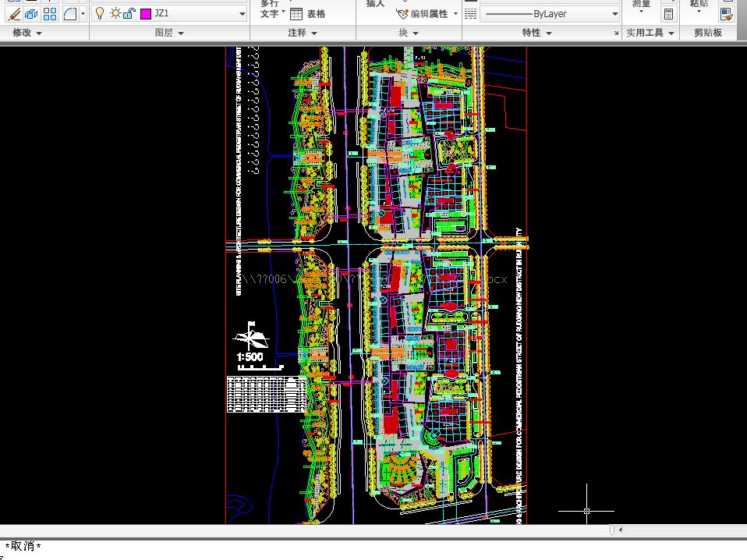Image resolution: width=747 pixels, height=560 pixels.
Task: Expand the 修改 (Modify) panel
Action: click(27, 33)
